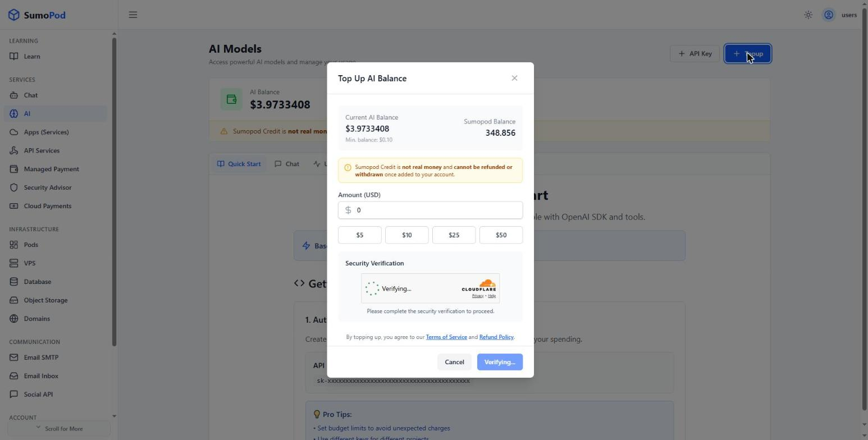This screenshot has width=868, height=440.
Task: Click the AI Balance wallet icon
Action: pyautogui.click(x=231, y=100)
